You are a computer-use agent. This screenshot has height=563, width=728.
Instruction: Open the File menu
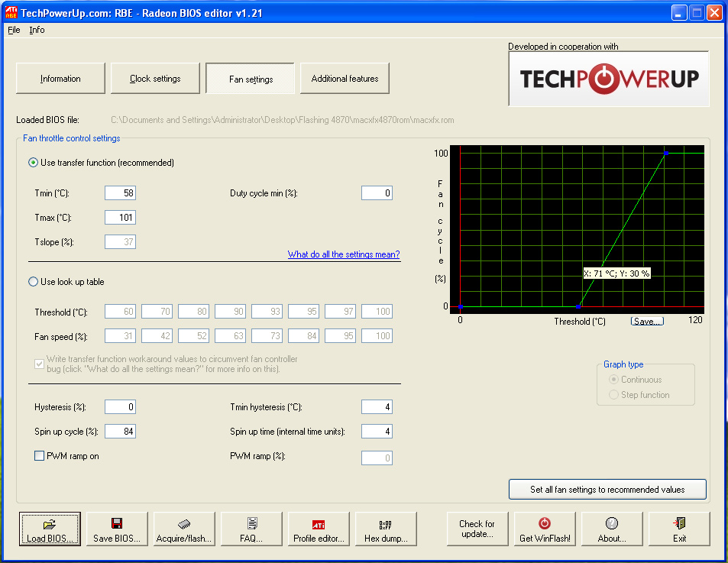14,30
